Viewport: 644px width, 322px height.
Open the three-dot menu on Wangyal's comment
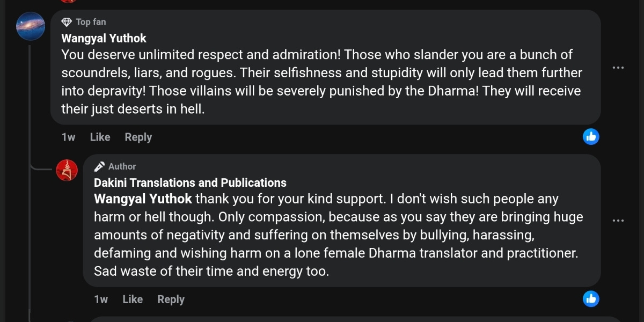coord(619,67)
